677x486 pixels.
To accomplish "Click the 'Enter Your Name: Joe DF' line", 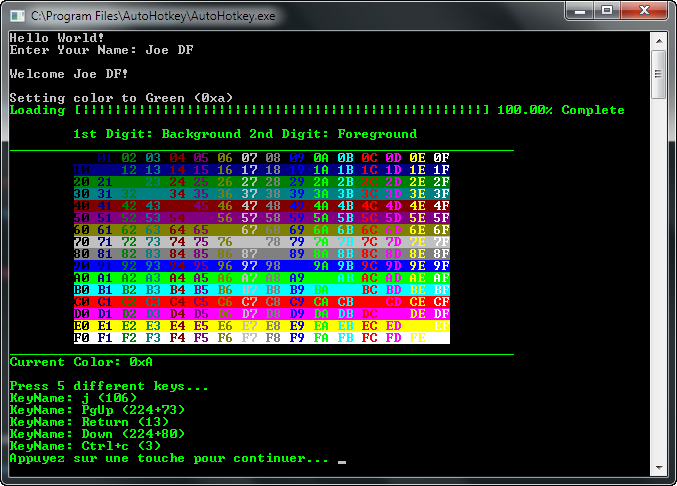I will [101, 50].
